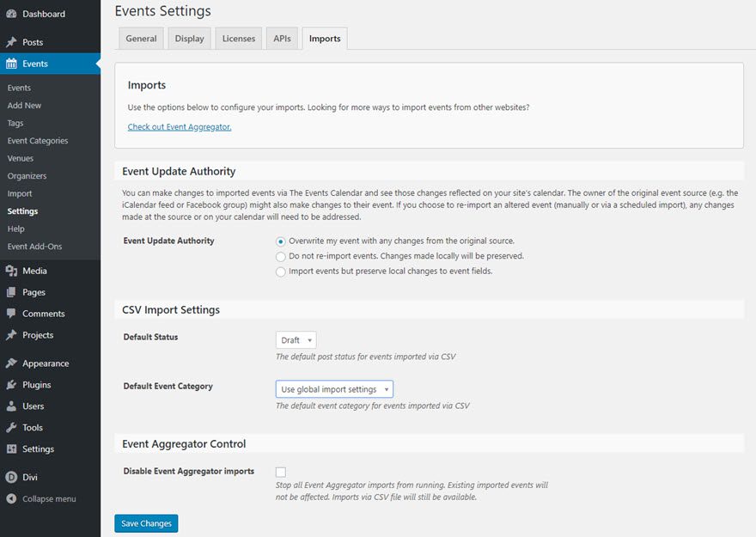Enable the Disable Event Aggregator imports checkbox
The height and width of the screenshot is (537, 756).
point(280,472)
